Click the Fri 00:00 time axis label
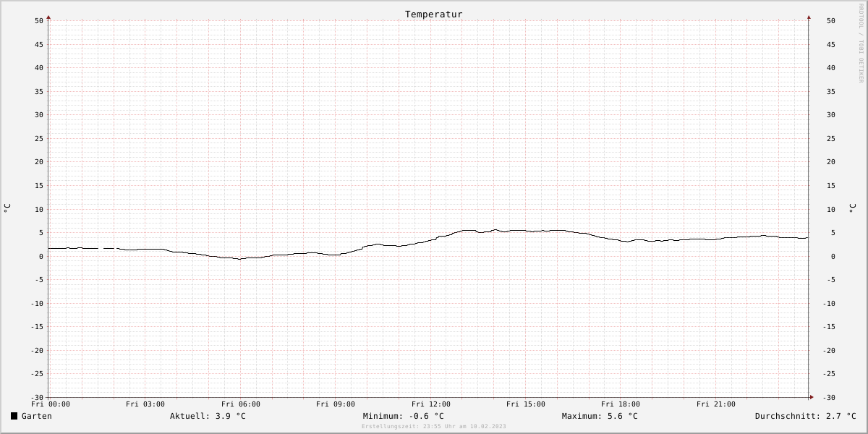This screenshot has height=434, width=868. 51,404
